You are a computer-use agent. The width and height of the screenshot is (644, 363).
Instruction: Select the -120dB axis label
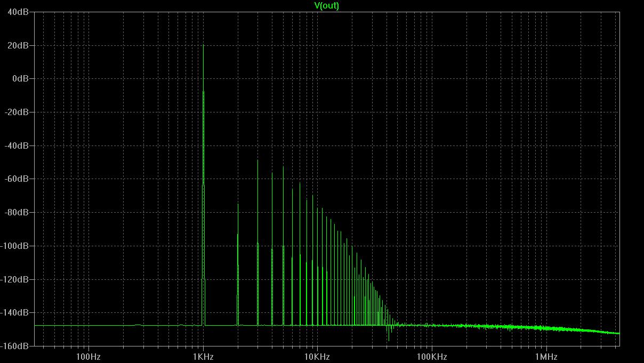pyautogui.click(x=15, y=279)
